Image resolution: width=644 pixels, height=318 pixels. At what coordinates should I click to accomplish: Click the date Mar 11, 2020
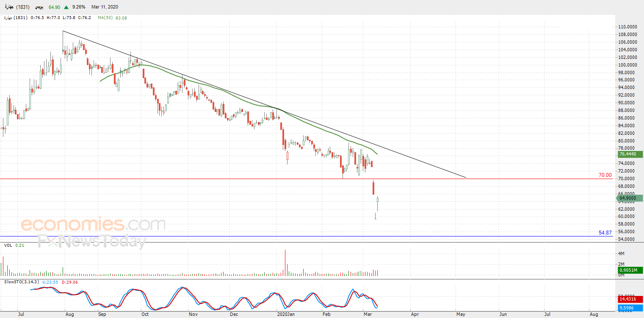tap(105, 7)
